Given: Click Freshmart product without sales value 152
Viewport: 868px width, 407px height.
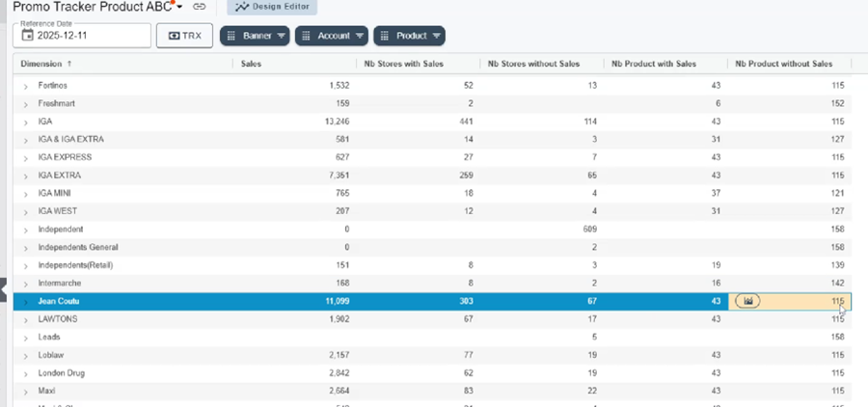Looking at the screenshot, I should [837, 103].
